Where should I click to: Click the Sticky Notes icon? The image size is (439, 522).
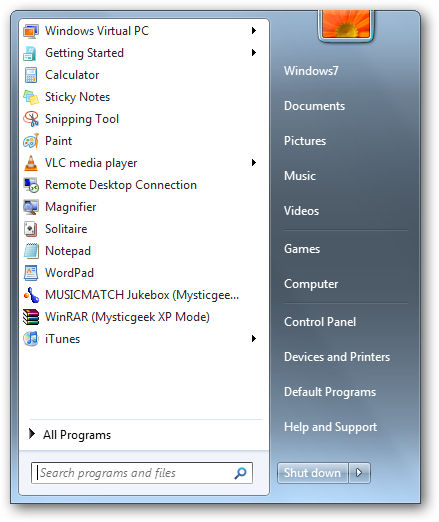(x=31, y=97)
